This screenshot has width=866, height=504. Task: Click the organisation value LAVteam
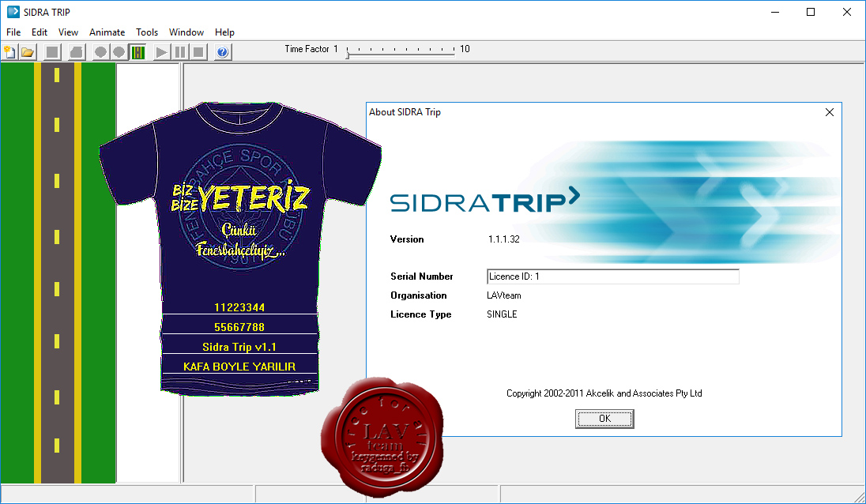[x=503, y=295]
